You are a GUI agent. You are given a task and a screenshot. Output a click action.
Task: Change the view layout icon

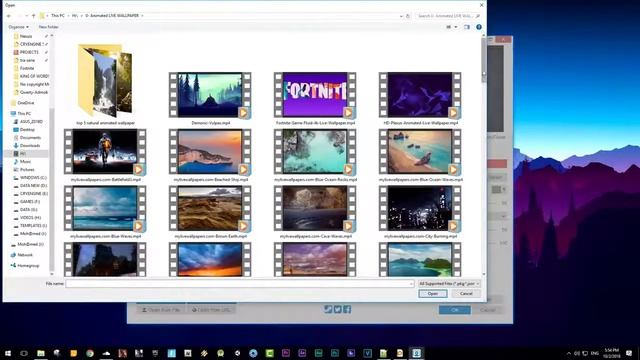pos(449,27)
